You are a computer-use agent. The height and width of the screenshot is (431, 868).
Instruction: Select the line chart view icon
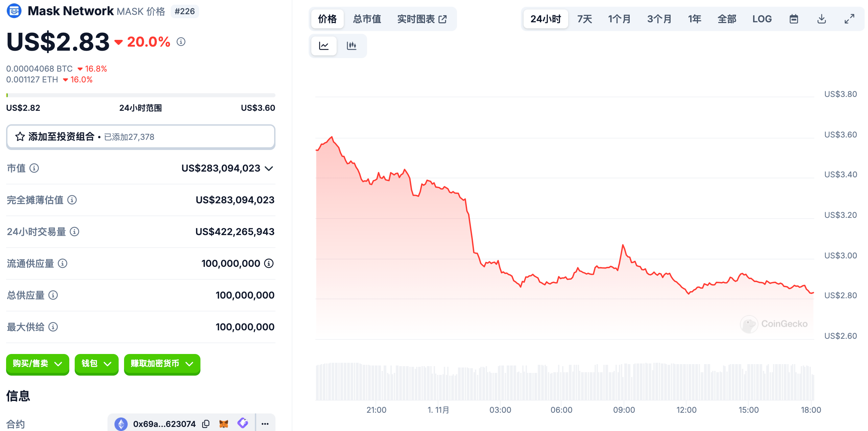(x=324, y=46)
